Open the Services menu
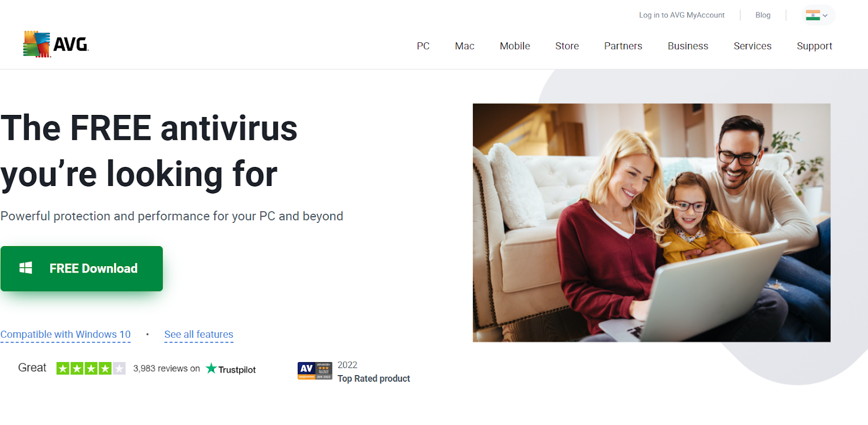 [752, 46]
